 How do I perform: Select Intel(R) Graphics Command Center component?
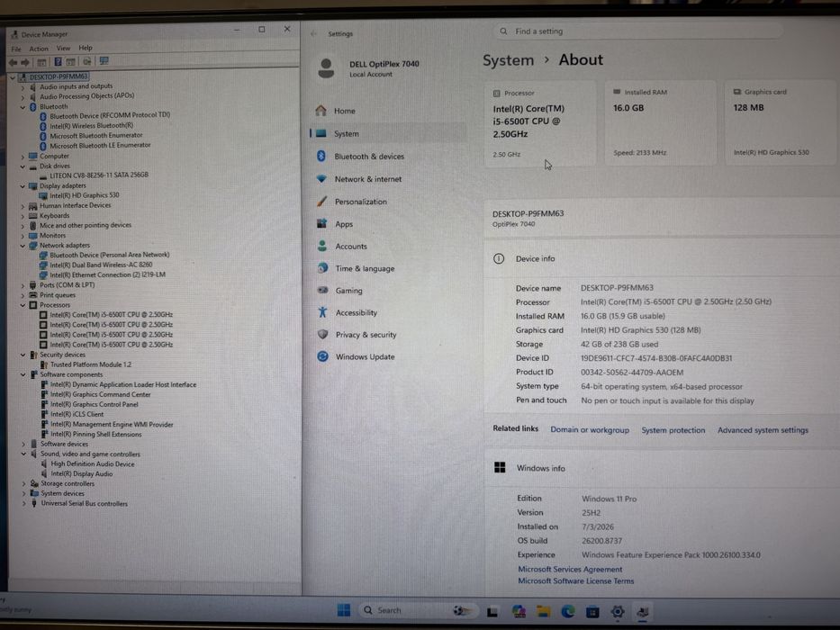point(100,394)
